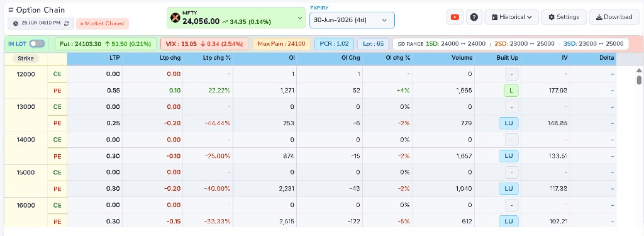Click the LU built-up badge for 14000 PE
The height and width of the screenshot is (236, 644).
tap(509, 156)
